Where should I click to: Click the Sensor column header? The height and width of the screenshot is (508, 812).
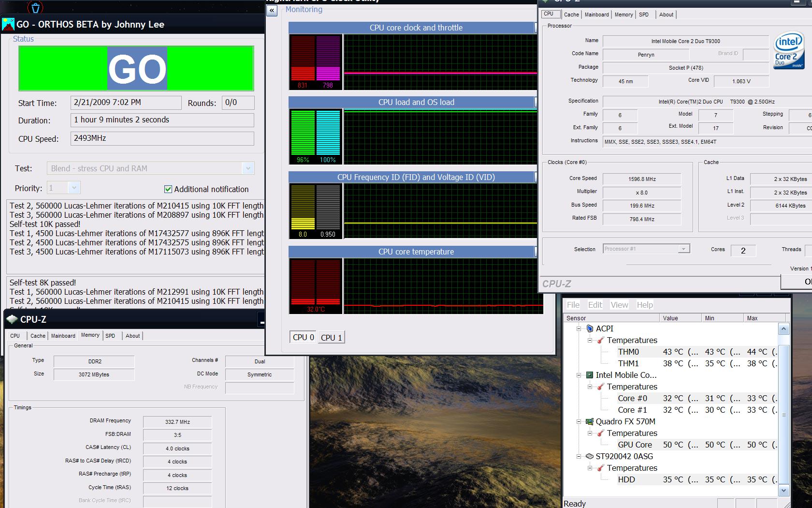tap(611, 318)
